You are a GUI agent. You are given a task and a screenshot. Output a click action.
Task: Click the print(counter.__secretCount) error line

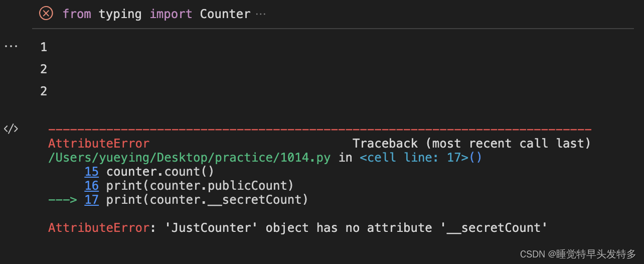207,200
